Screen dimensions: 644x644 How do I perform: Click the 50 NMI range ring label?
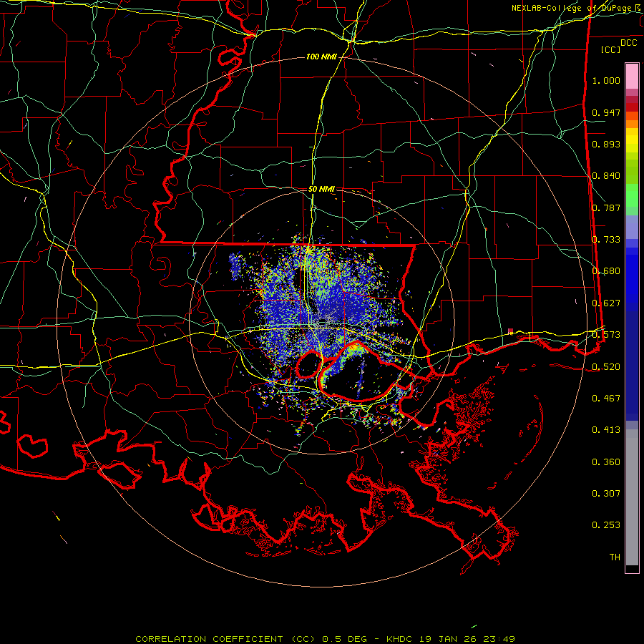tap(321, 189)
